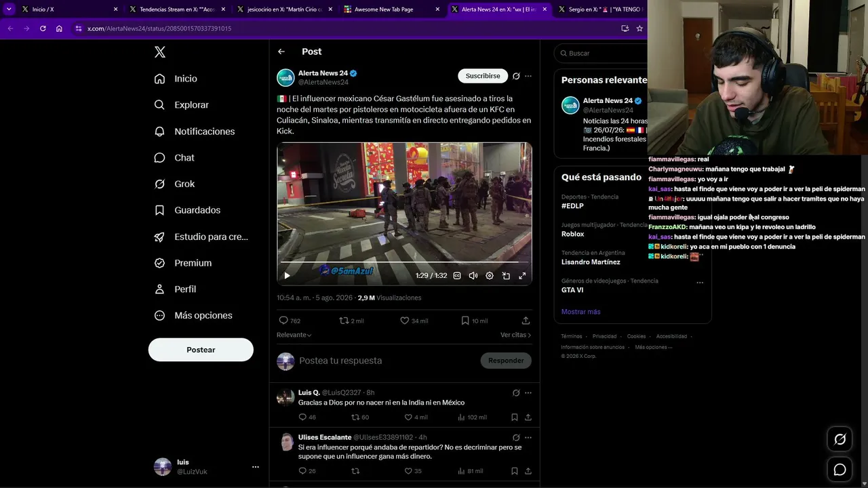
Task: Open more options on Luis Q.'s comment
Action: 528,392
